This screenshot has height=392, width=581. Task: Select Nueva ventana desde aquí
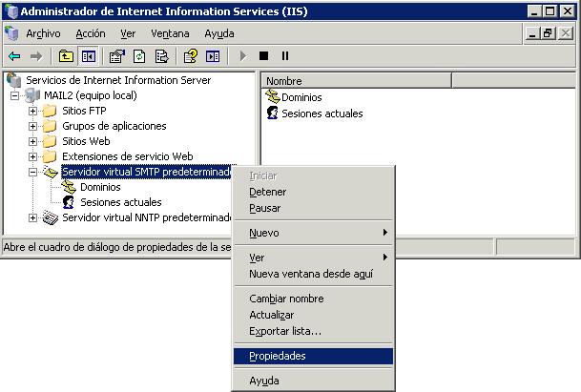[313, 274]
